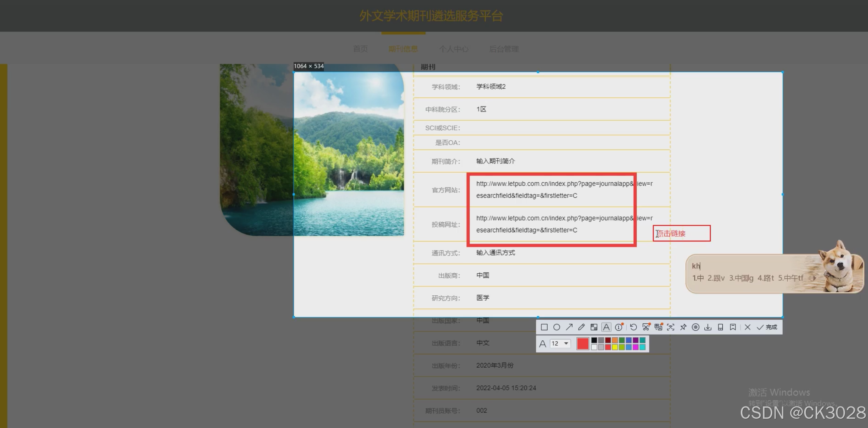Image resolution: width=868 pixels, height=428 pixels.
Task: Select the ellipse annotation tool
Action: (x=556, y=327)
